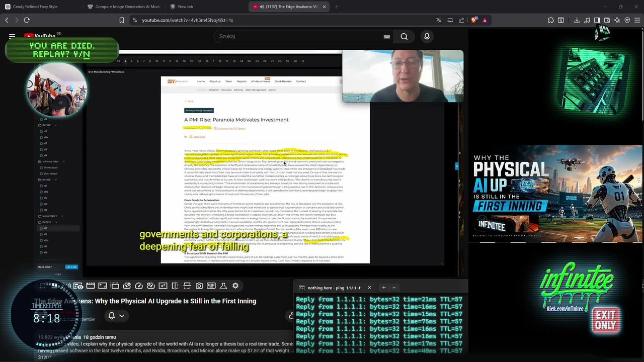
Task: Open the extensions puzzle icon
Action: click(x=551, y=20)
